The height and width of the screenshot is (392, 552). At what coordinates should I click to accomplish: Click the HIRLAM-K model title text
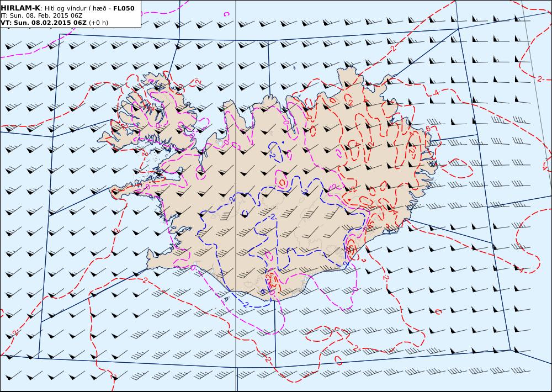coord(21,8)
